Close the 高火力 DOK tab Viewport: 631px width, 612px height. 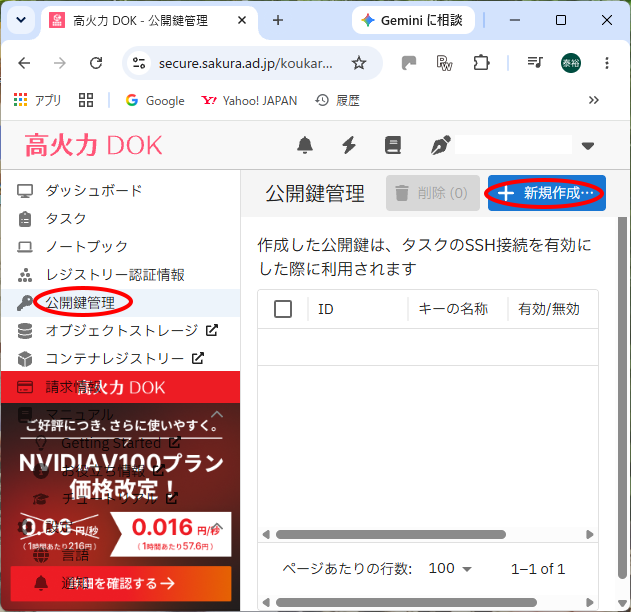click(x=241, y=20)
